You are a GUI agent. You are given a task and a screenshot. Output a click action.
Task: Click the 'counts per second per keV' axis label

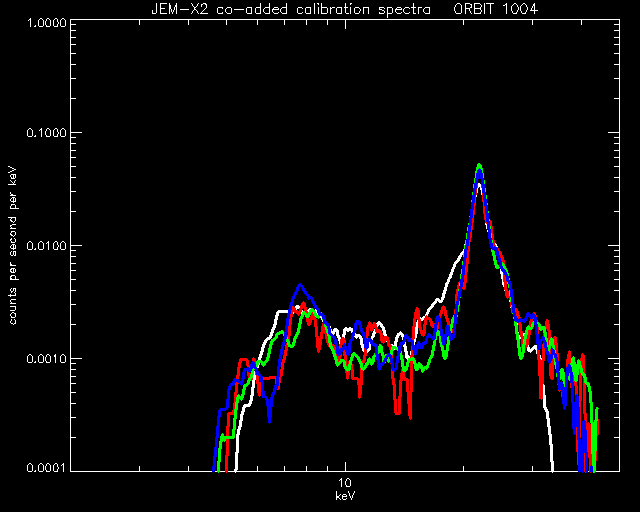pos(13,246)
